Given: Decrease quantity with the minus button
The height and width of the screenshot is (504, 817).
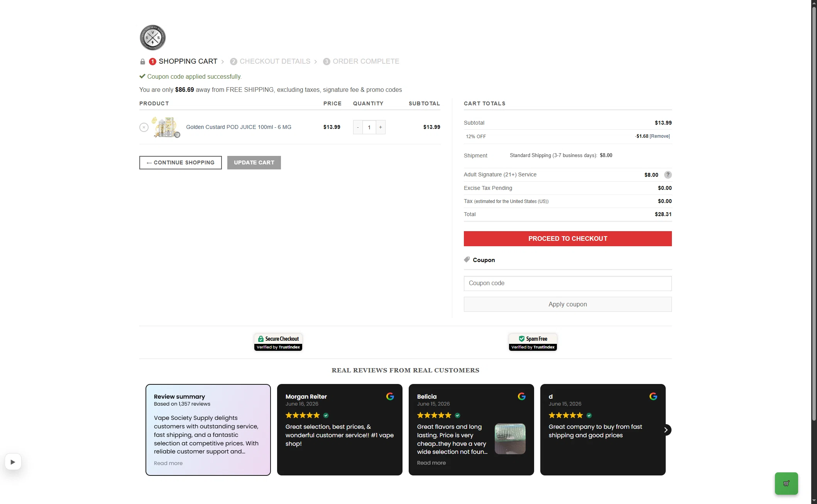Looking at the screenshot, I should point(358,127).
